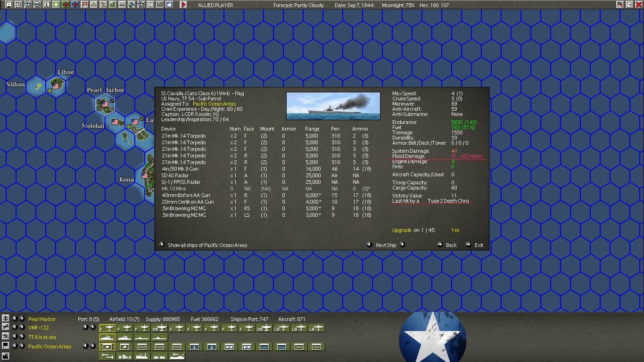Screen dimensions: 644x362
Task: Open the globe icon in the top toolbar
Action: [131, 5]
